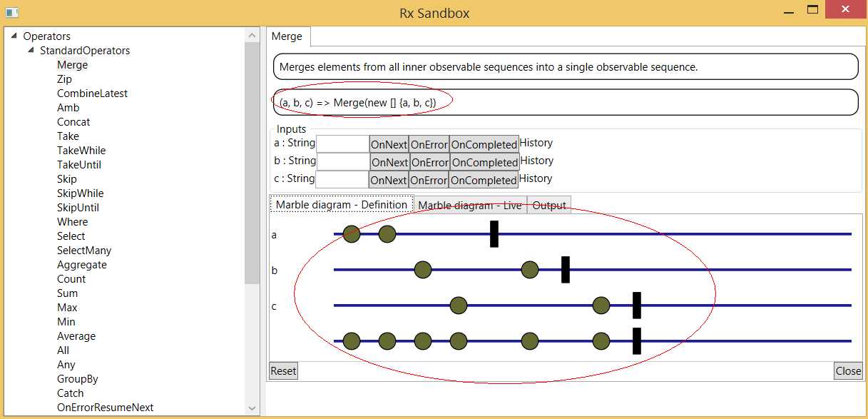
Task: Click OnNext for input b
Action: point(389,162)
